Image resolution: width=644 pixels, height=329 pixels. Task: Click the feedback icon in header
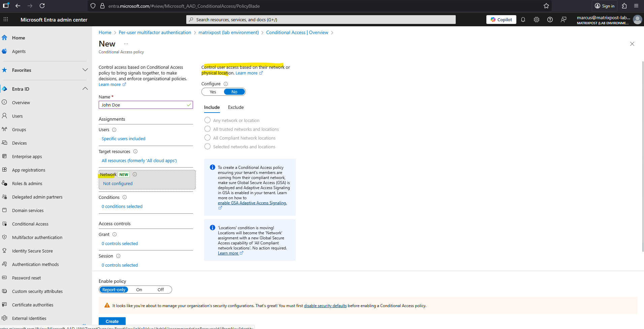[x=563, y=20]
